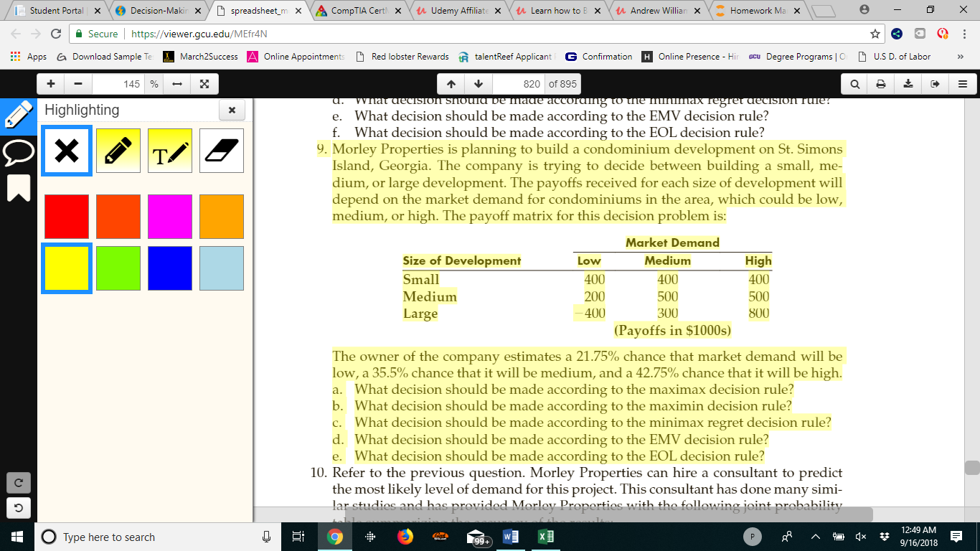
Task: Pick the green highlight color
Action: [118, 268]
